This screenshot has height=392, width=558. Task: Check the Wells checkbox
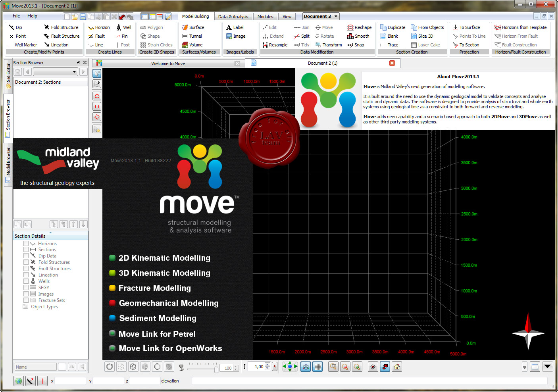click(26, 281)
